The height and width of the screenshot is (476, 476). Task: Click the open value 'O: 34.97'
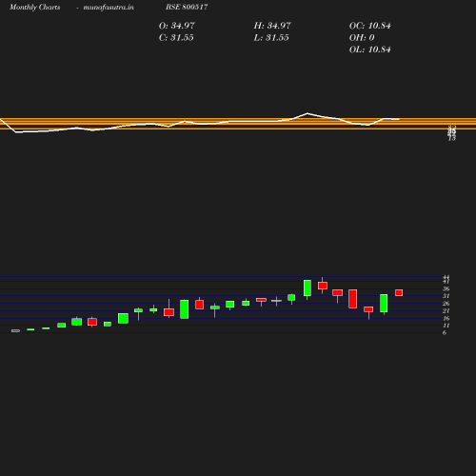point(177,26)
